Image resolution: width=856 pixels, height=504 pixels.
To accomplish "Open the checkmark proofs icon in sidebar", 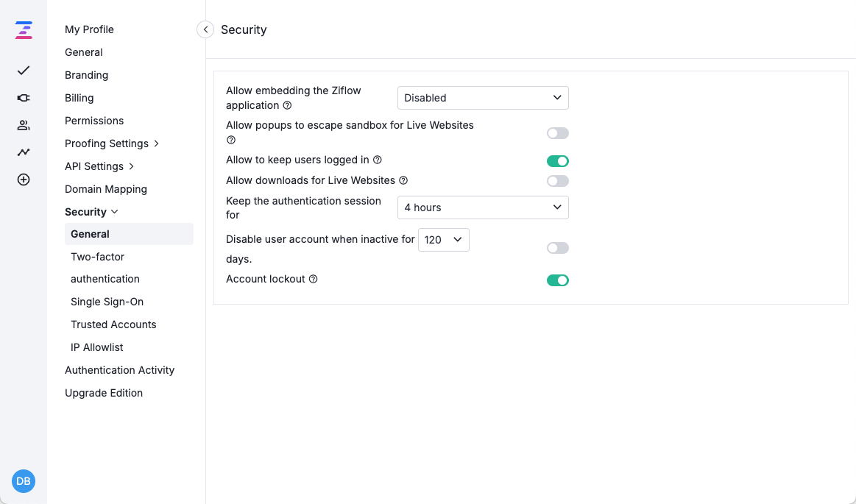I will click(x=24, y=71).
